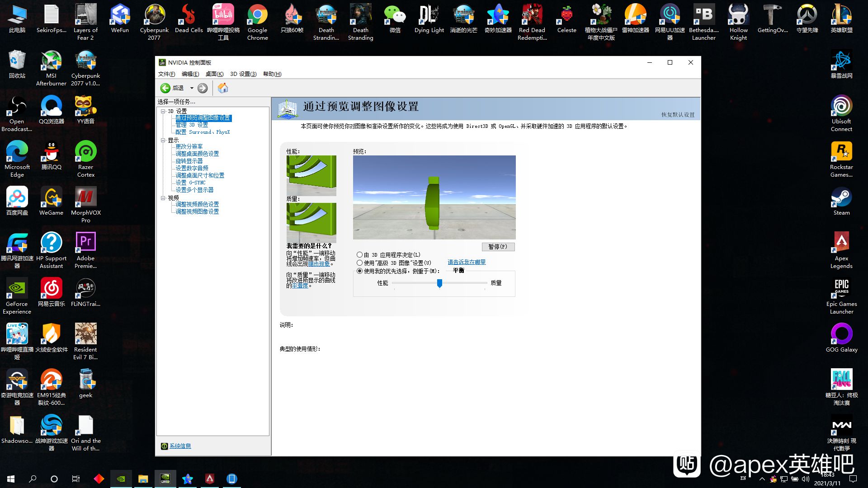Open GOG Galaxy desktop icon
868x488 pixels.
tap(841, 338)
